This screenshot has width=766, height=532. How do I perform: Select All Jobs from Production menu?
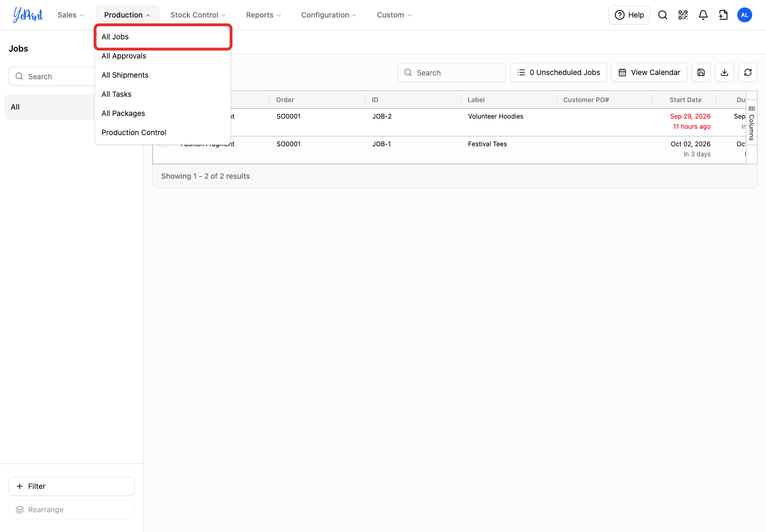163,37
